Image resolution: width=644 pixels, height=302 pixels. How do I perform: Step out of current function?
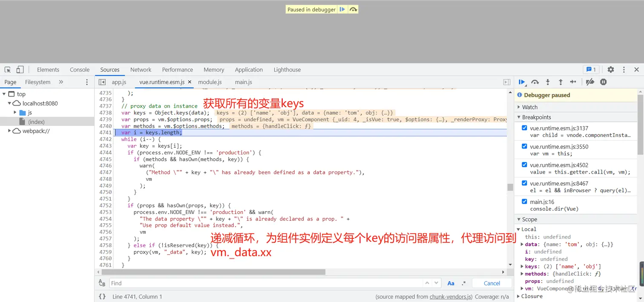tap(561, 82)
